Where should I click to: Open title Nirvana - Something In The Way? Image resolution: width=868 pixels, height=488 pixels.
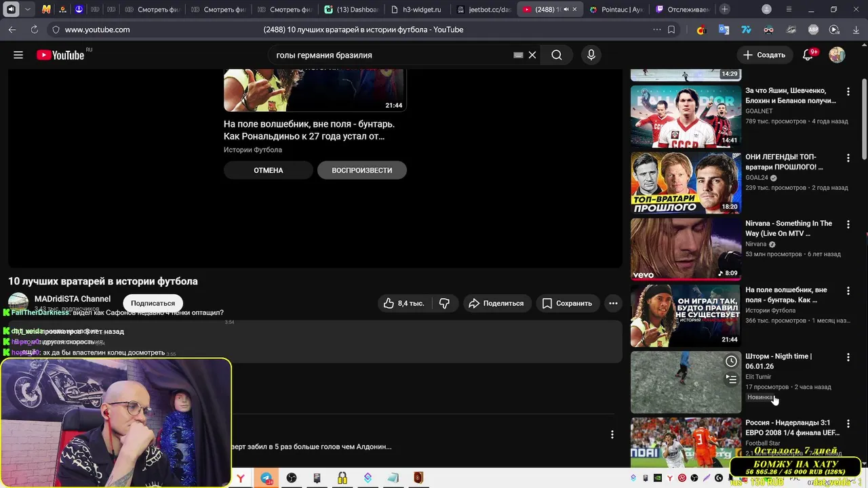[789, 228]
